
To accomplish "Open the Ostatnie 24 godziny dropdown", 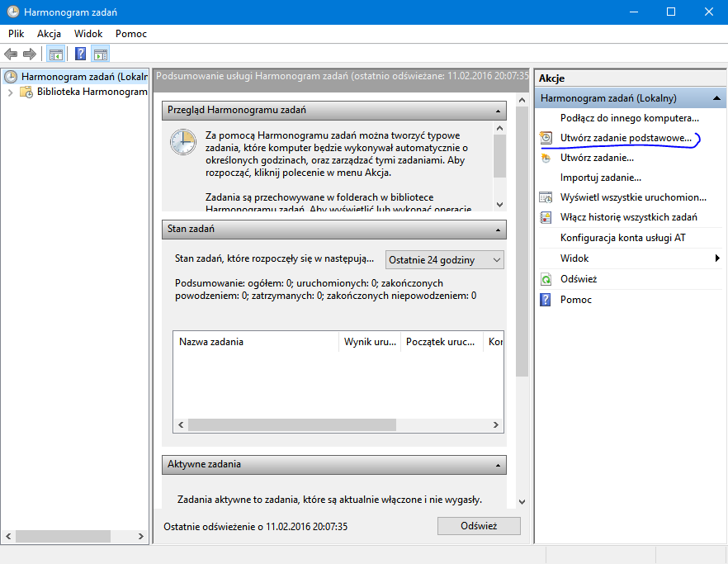I will (445, 259).
